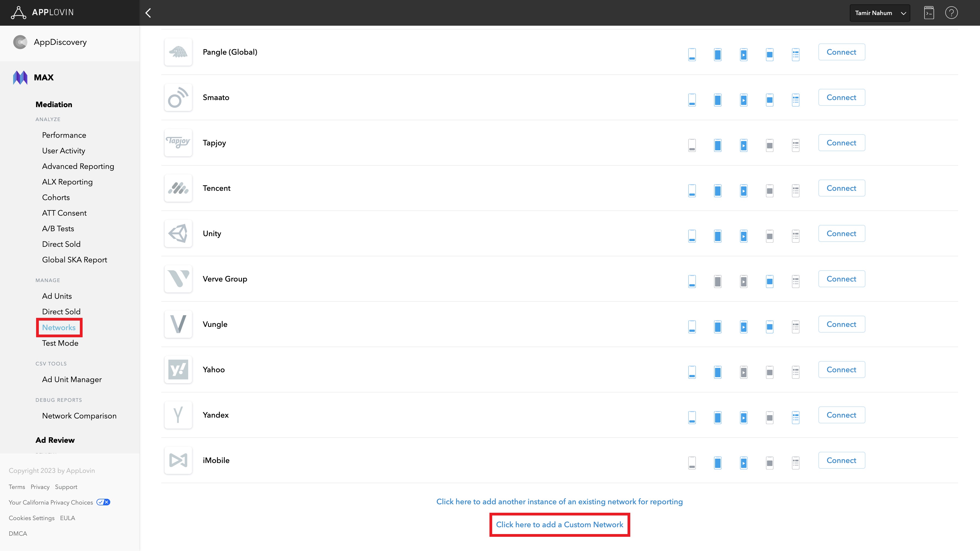This screenshot has height=551, width=980.
Task: Select Ad Units in the Manage section
Action: pyautogui.click(x=57, y=296)
